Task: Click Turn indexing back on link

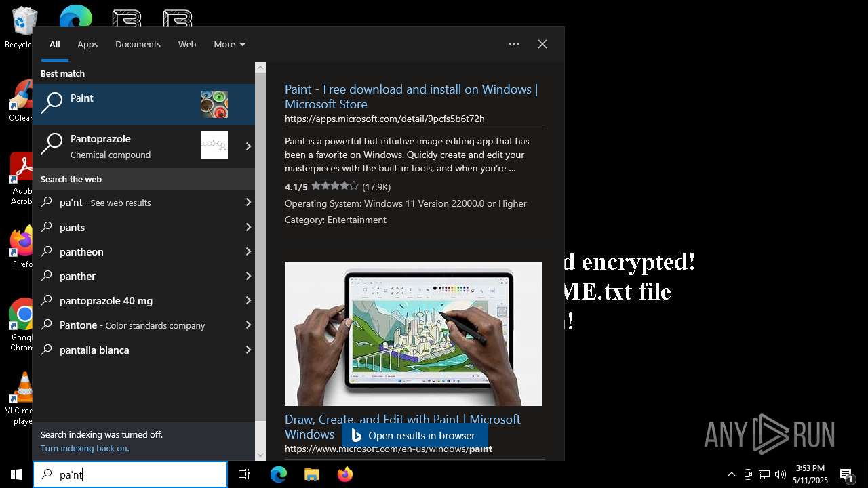Action: pyautogui.click(x=85, y=448)
